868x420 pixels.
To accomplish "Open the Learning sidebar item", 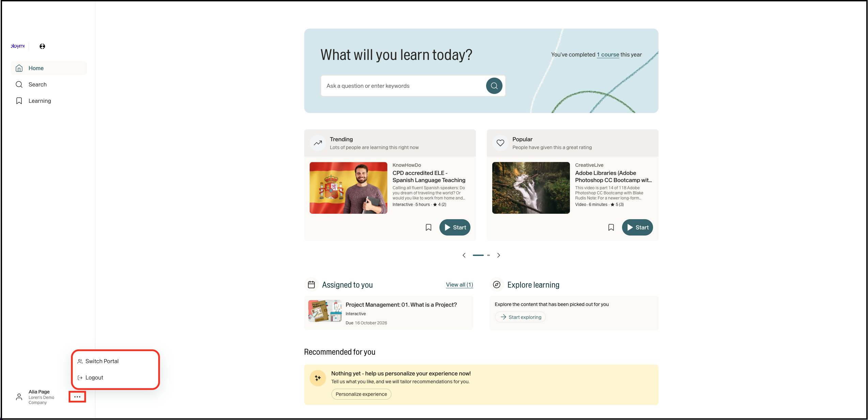I will [x=40, y=101].
